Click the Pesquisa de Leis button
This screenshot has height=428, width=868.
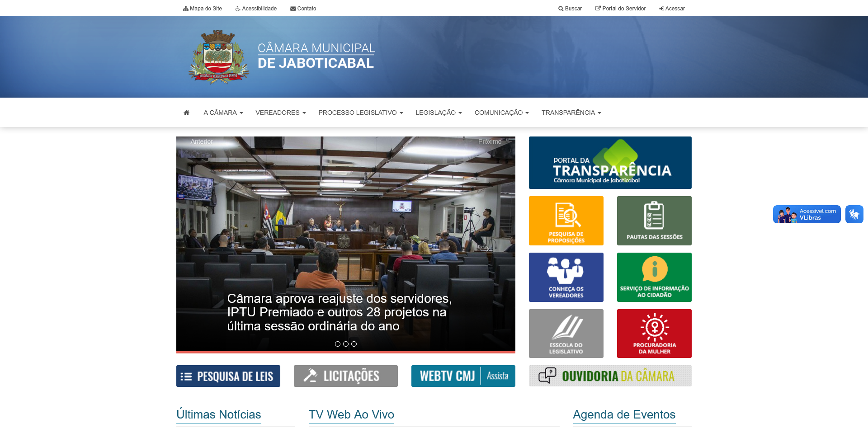(x=228, y=376)
